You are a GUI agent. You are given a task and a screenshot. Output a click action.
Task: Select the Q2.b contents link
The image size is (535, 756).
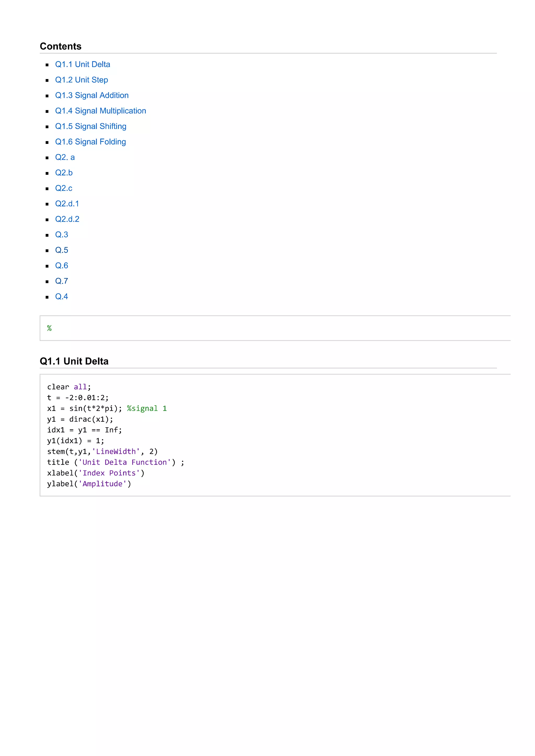[x=63, y=173]
